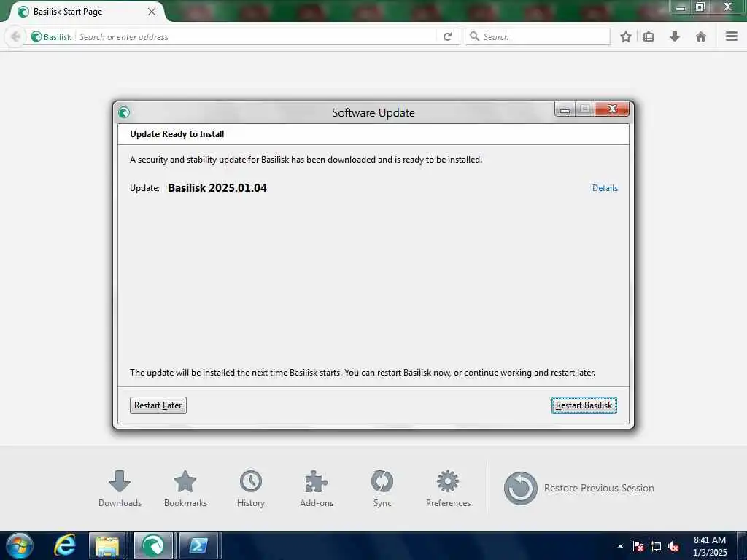Click the search magnifier icon
Screen dimensions: 747x560
pos(474,36)
